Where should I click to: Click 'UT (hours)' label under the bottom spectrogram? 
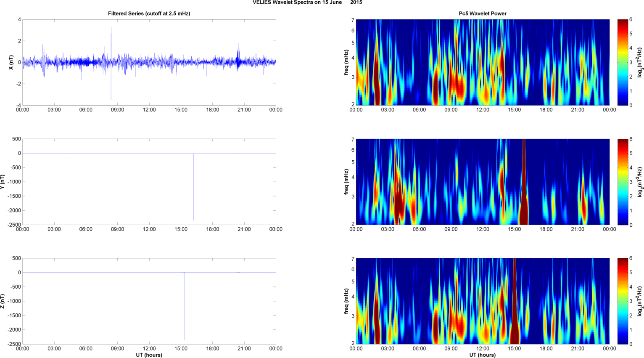click(x=483, y=355)
